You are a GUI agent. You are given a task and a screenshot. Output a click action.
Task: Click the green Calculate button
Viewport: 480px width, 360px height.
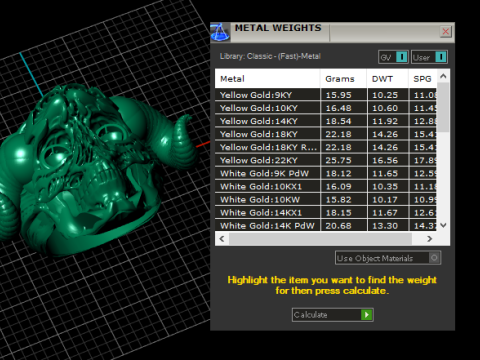(333, 315)
